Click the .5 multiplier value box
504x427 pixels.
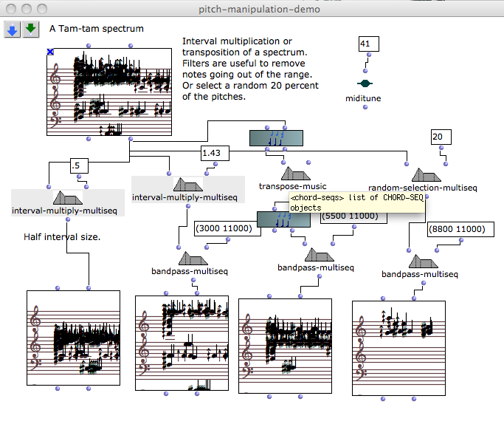coord(79,166)
